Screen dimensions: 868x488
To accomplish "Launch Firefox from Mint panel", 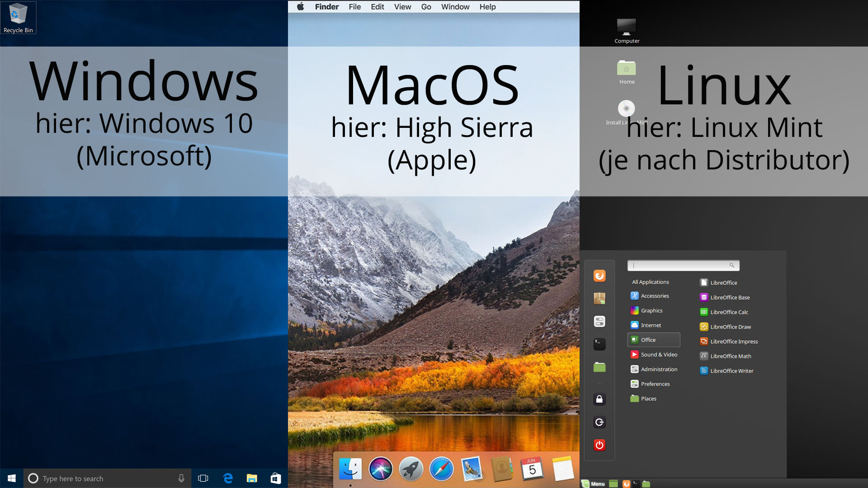I will pos(626,483).
